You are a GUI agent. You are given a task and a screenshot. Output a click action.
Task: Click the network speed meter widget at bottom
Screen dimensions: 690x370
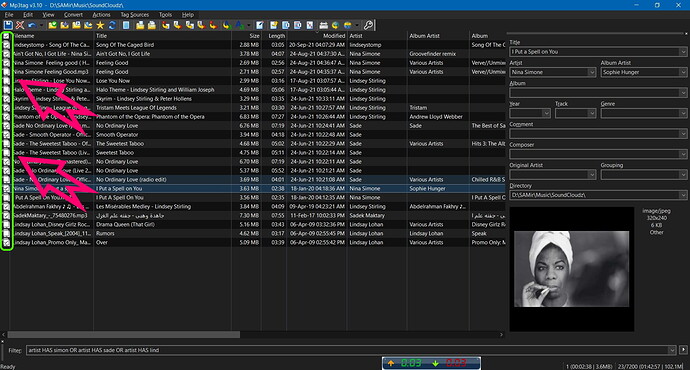[431, 363]
